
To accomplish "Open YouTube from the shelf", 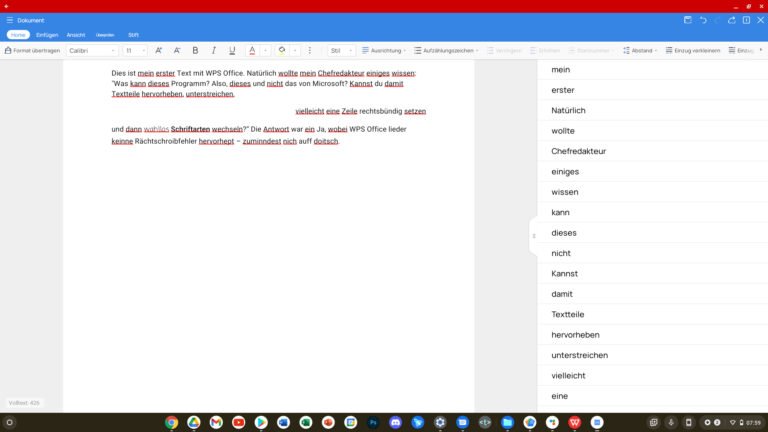I will [x=239, y=422].
